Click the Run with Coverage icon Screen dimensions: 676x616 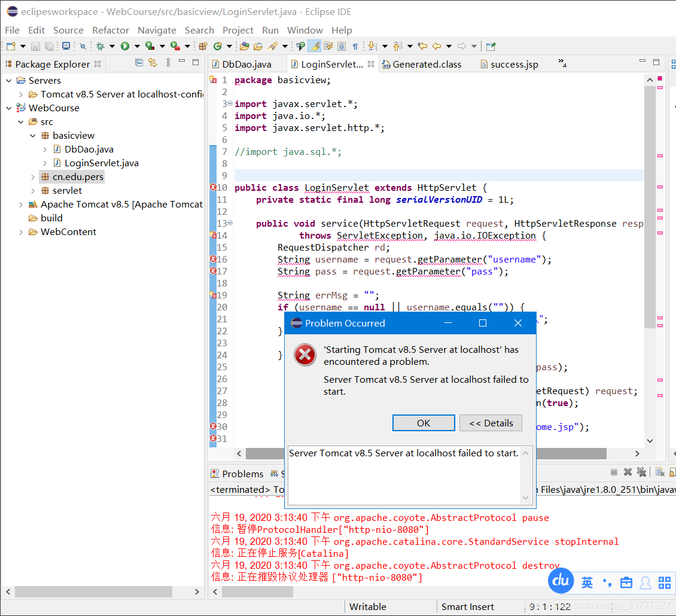click(150, 45)
